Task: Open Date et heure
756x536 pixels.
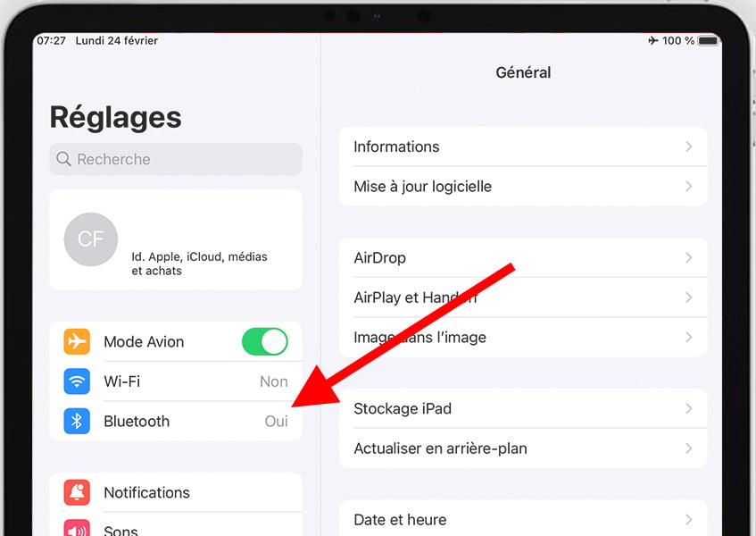Action: (523, 519)
